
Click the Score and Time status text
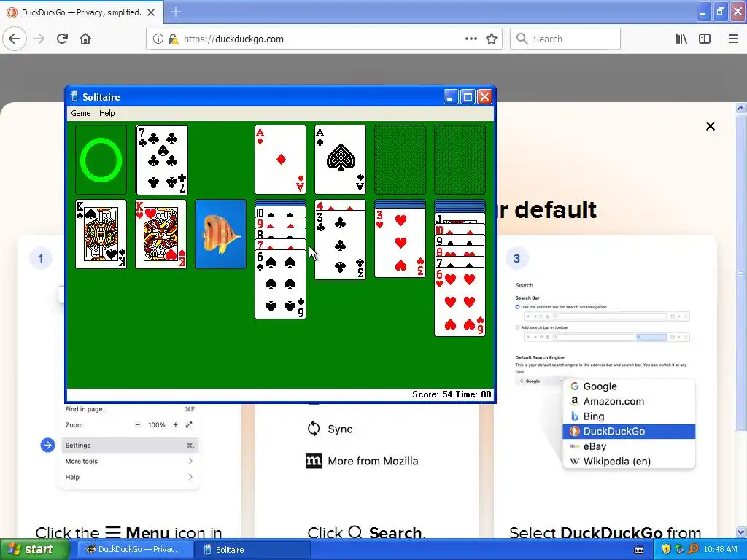tap(452, 394)
